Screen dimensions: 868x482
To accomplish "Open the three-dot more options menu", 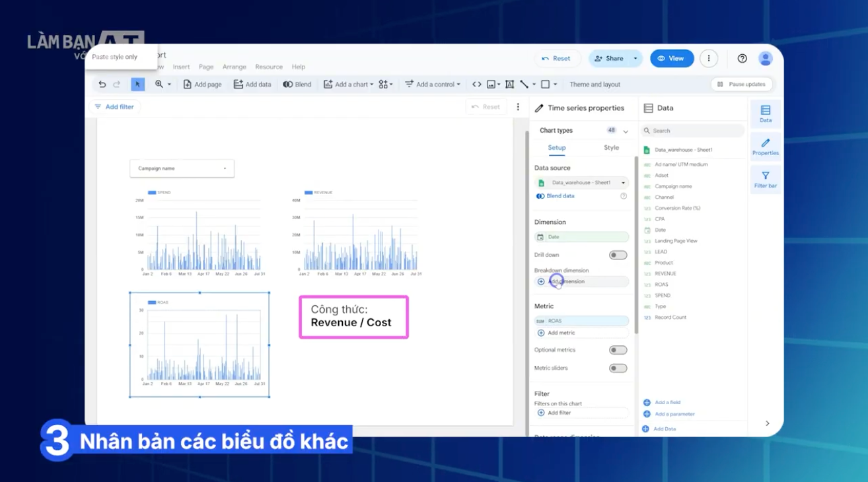I will click(708, 58).
